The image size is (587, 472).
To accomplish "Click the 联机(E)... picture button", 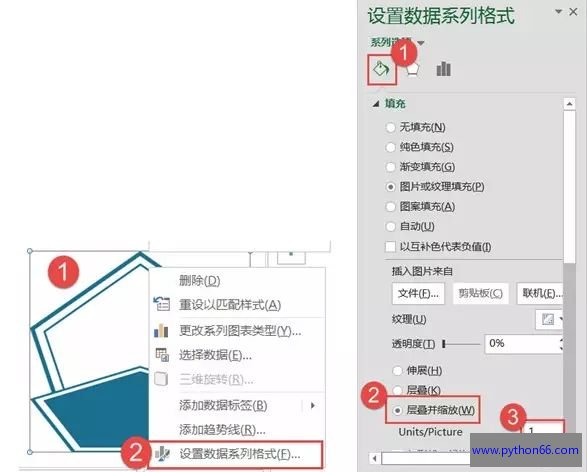I will click(x=541, y=293).
